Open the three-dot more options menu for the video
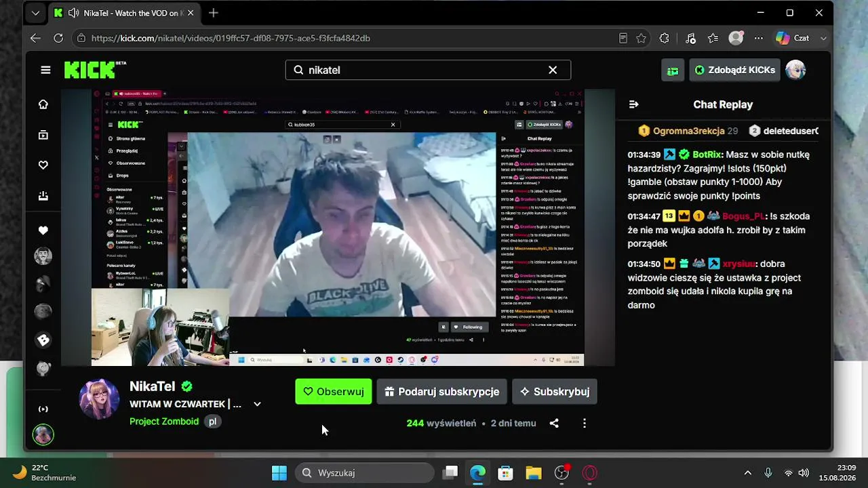 585,423
